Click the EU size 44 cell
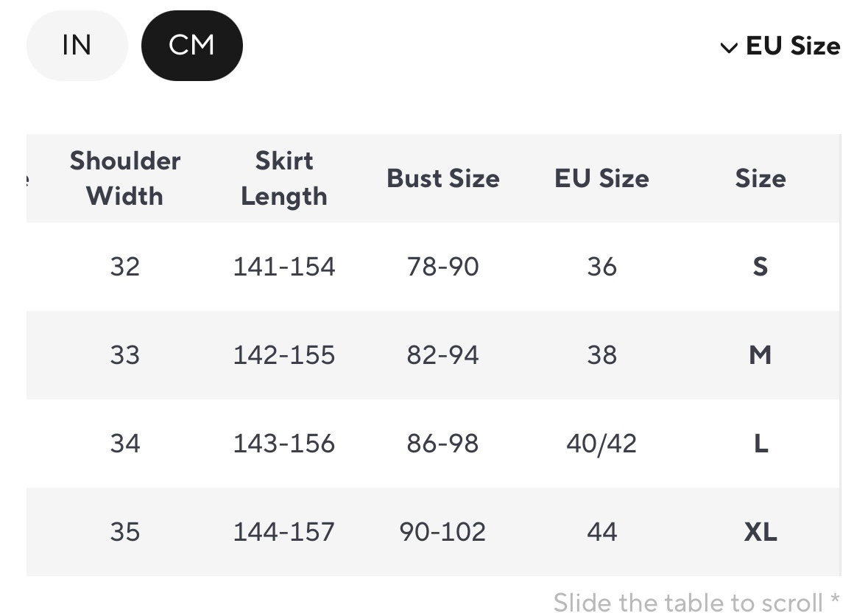This screenshot has width=868, height=613. 601,532
